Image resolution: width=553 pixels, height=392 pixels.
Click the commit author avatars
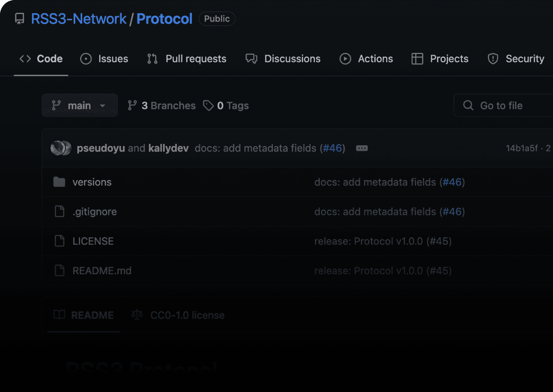pos(61,148)
